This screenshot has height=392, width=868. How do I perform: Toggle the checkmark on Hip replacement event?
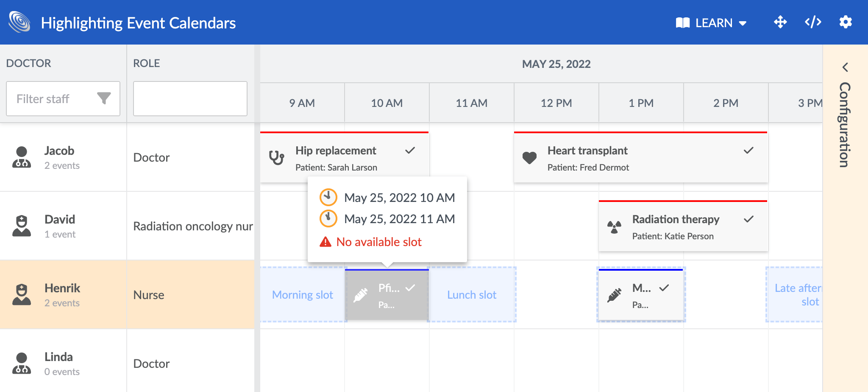tap(410, 151)
